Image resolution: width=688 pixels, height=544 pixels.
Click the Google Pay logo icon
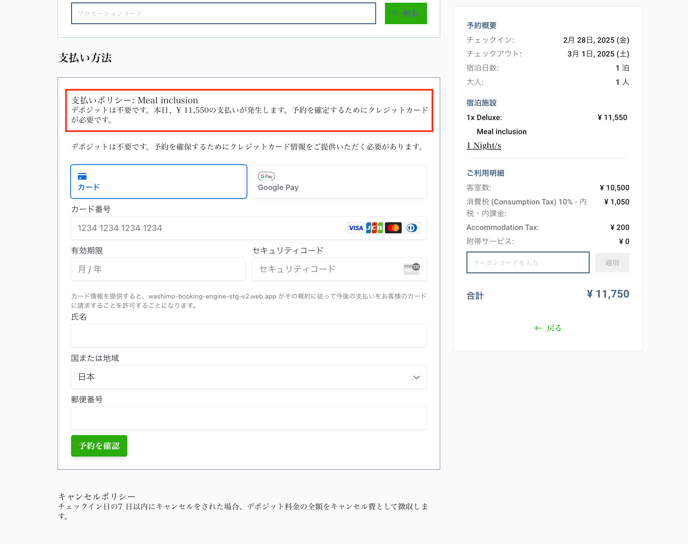coord(266,176)
